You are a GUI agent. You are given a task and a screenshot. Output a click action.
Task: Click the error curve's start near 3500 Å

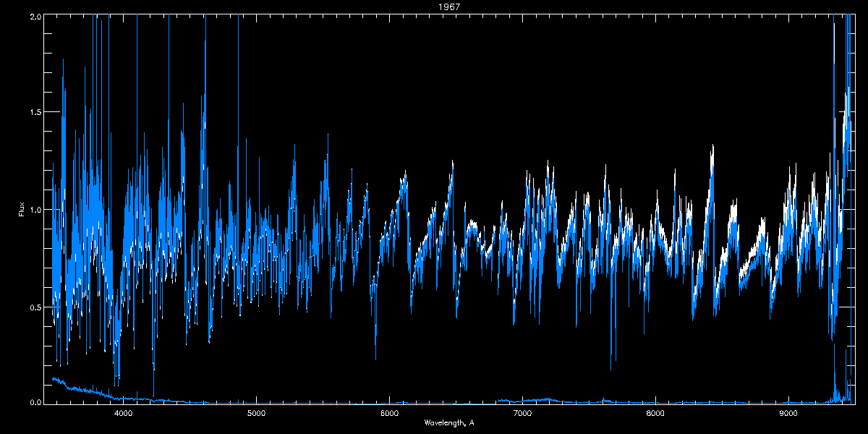pyautogui.click(x=54, y=378)
